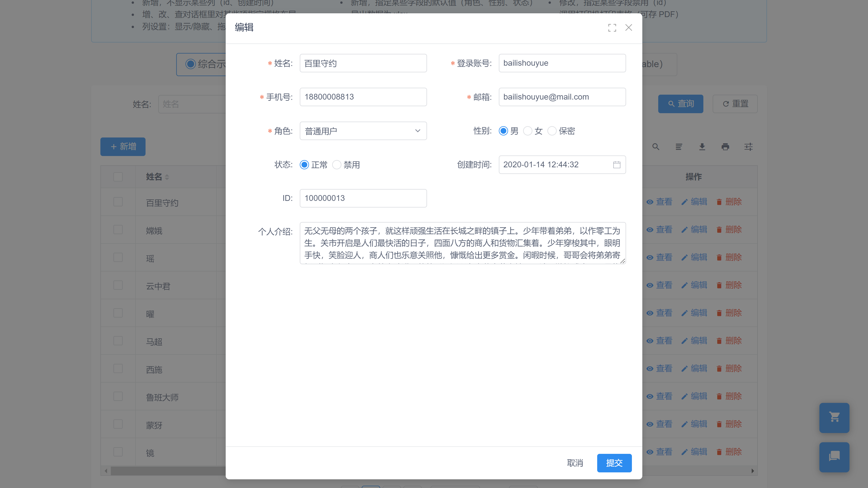
Task: Check the 瑶 row checkbox
Action: click(118, 258)
